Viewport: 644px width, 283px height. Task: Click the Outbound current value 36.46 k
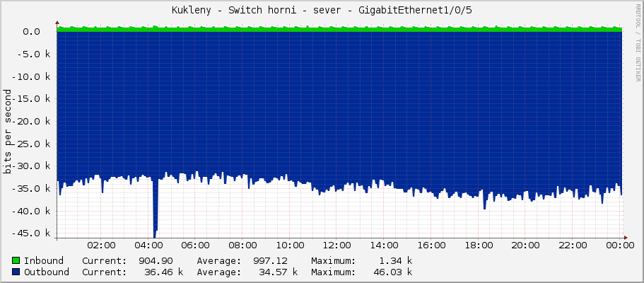[x=164, y=272]
